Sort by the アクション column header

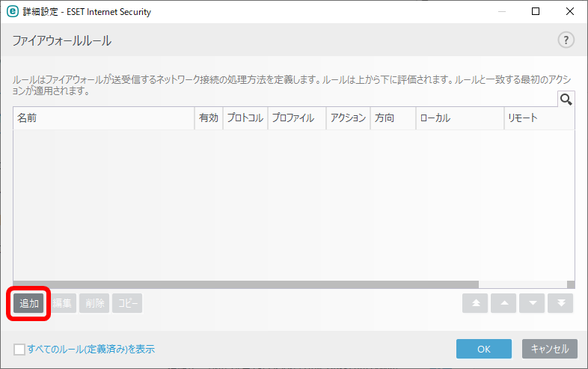click(348, 118)
